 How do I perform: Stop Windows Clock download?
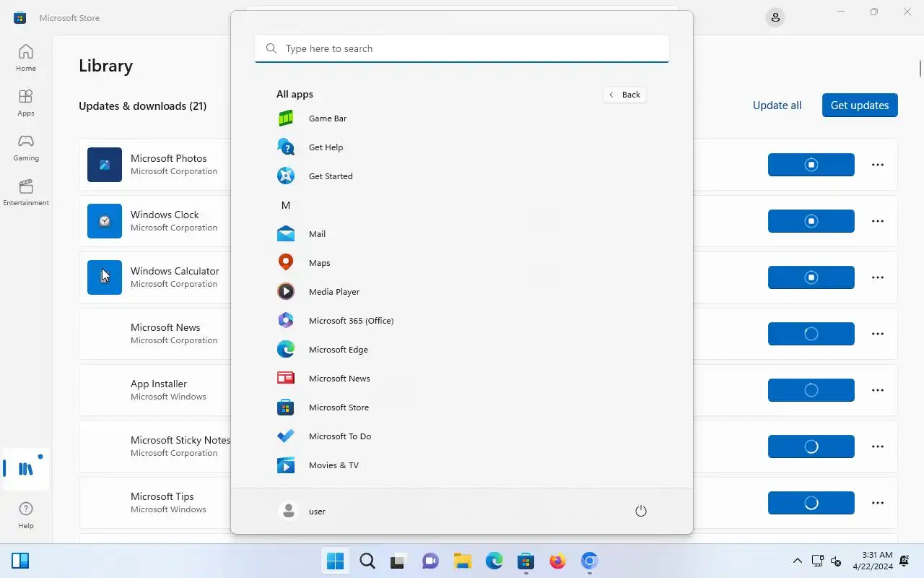(811, 221)
